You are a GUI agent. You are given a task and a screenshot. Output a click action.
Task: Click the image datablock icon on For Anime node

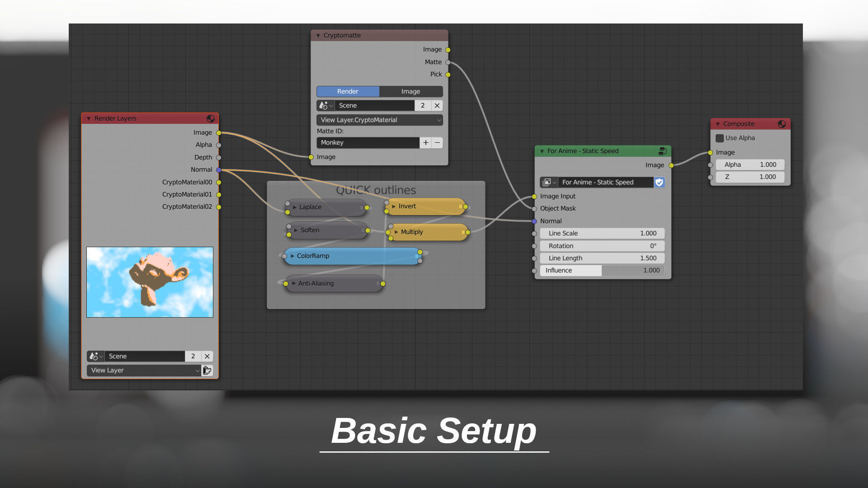tap(547, 182)
